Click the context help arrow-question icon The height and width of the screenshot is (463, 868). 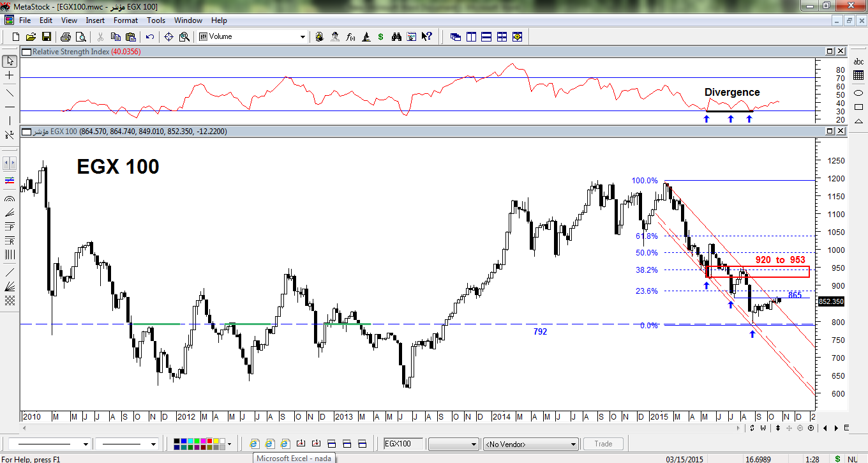428,36
